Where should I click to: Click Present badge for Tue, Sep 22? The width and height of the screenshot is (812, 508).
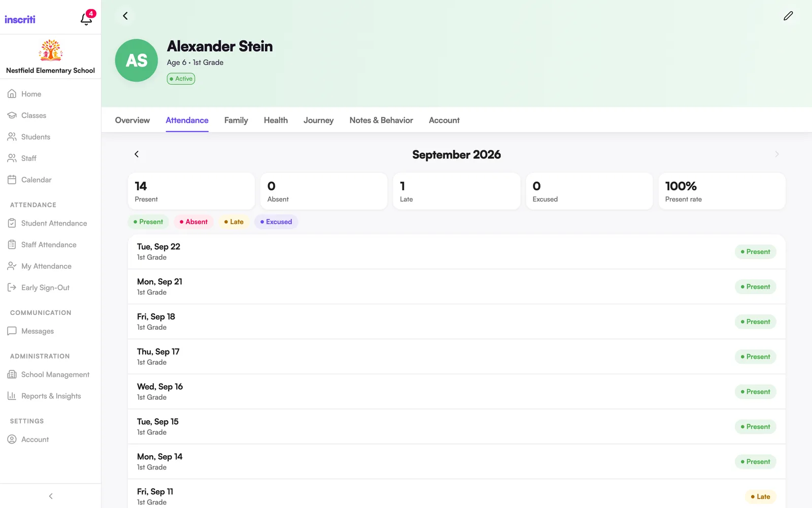pyautogui.click(x=756, y=251)
